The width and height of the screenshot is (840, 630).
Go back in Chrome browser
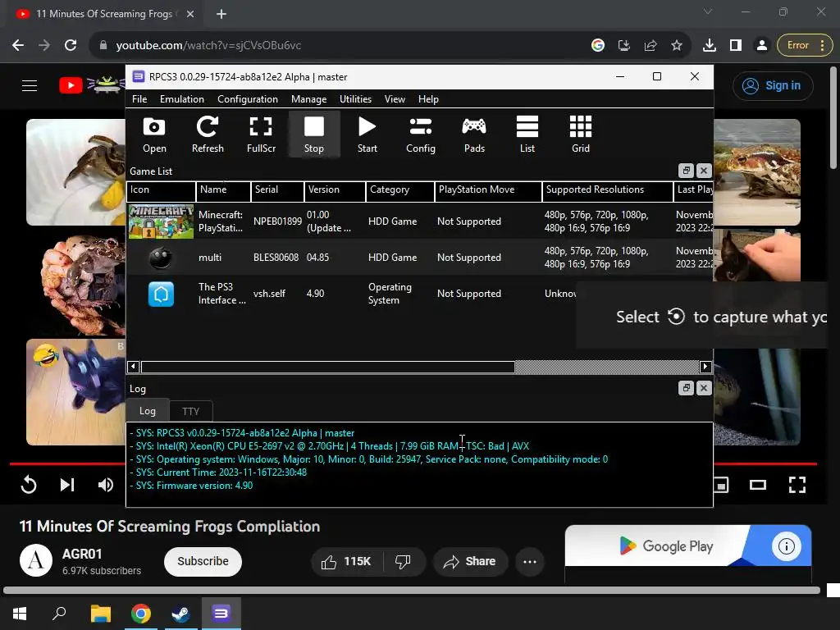18,46
